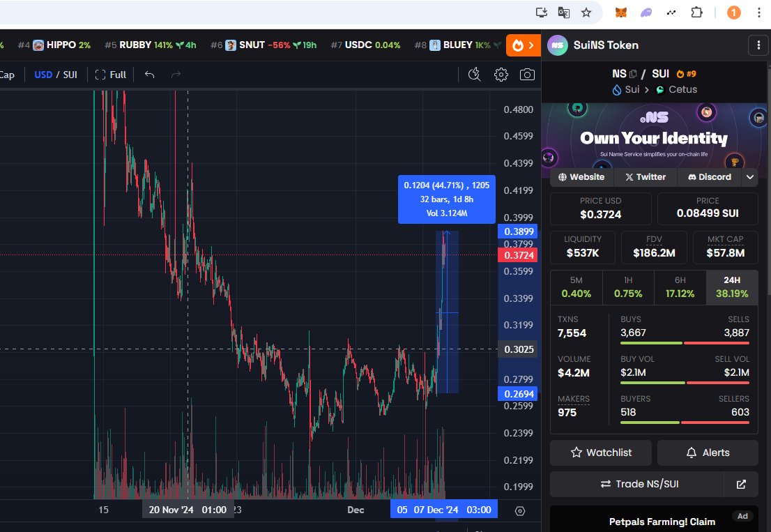The height and width of the screenshot is (532, 771).
Task: Click Trade NS/SUI button
Action: click(x=637, y=485)
